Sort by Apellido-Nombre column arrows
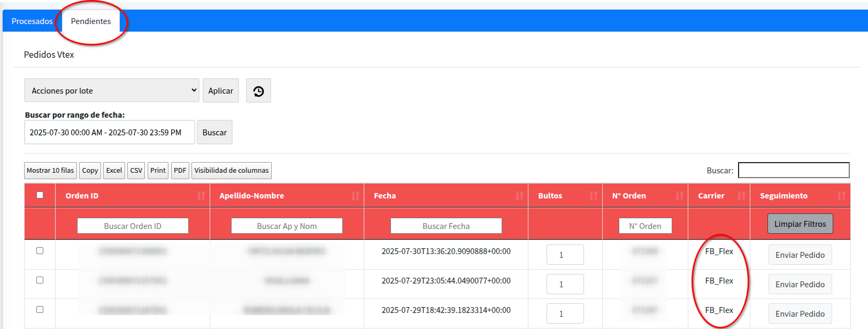 [x=355, y=196]
